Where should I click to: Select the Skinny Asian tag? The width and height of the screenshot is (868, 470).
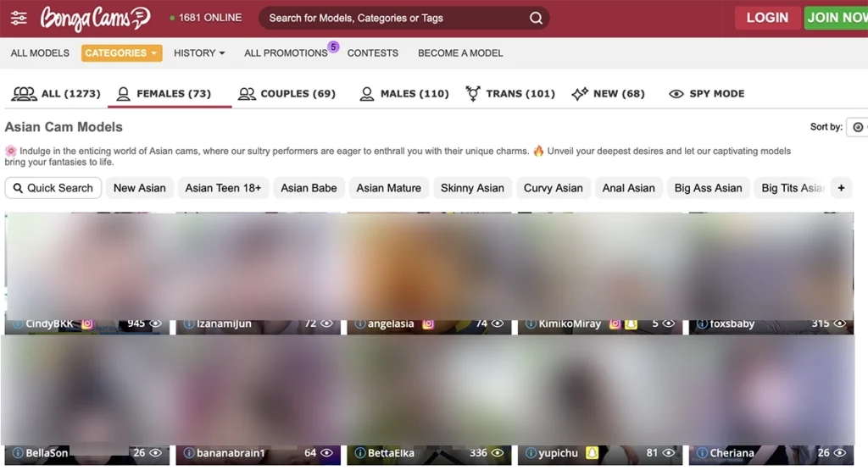pos(472,188)
